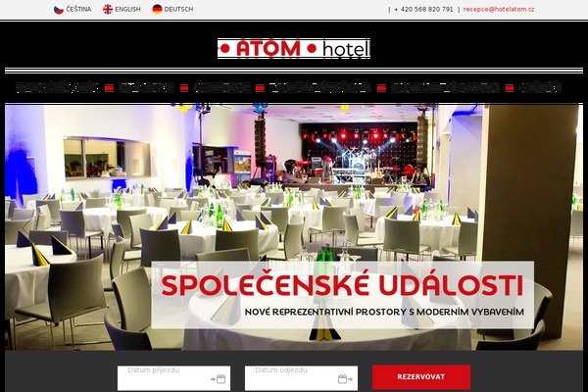Viewport: 588px width, 392px height.
Task: Open the last main navigation menu item
Action: point(540,88)
